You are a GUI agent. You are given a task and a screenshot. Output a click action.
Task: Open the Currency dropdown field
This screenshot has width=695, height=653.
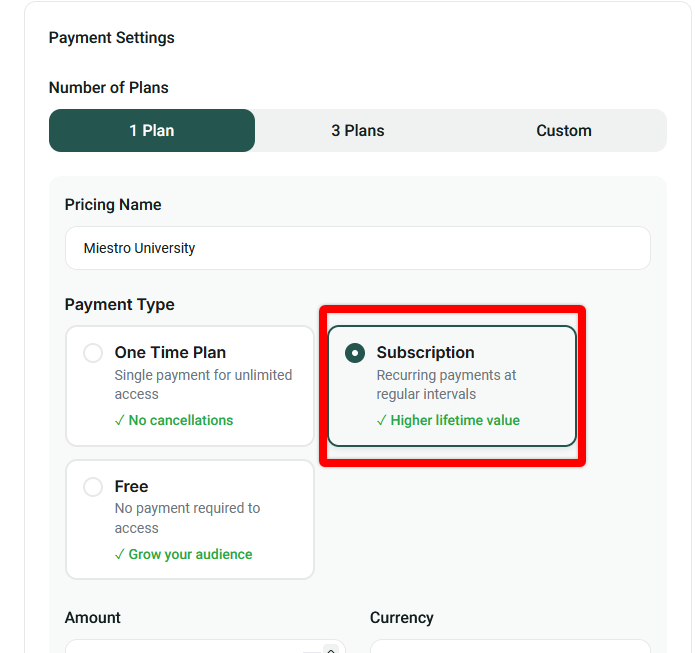pyautogui.click(x=510, y=646)
